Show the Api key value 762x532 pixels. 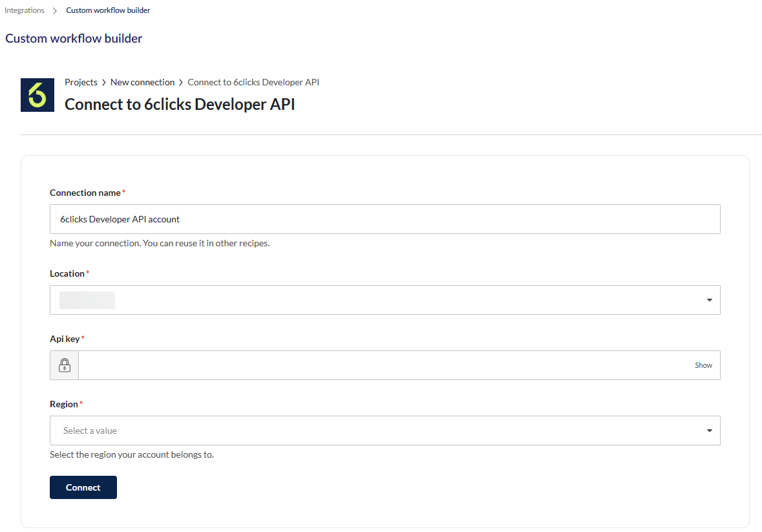pyautogui.click(x=703, y=365)
